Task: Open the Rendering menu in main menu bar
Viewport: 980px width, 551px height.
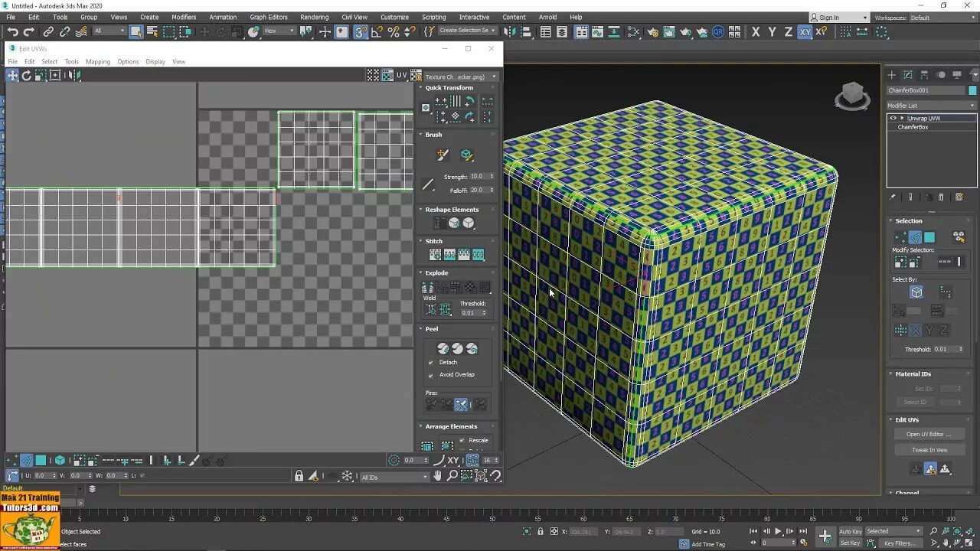Action: 314,17
